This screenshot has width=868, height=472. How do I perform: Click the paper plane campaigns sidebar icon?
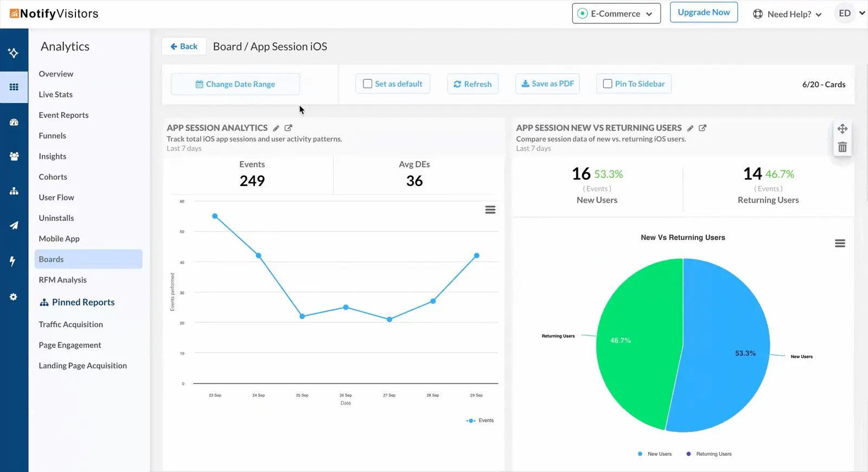tap(14, 226)
